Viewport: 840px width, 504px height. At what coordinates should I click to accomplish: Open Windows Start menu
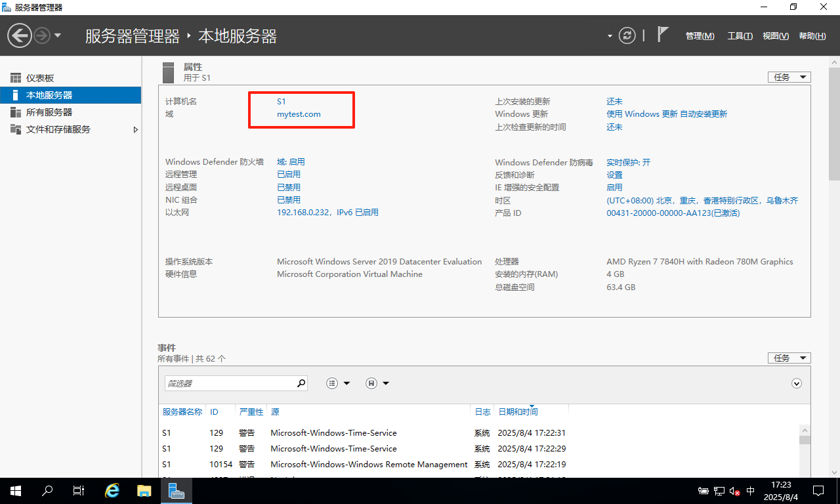tap(16, 491)
